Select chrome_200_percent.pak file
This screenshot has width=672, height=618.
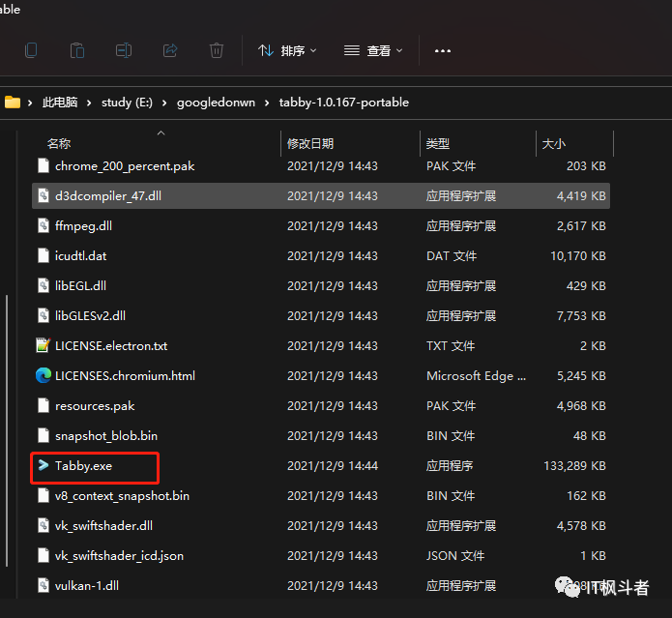pyautogui.click(x=321, y=165)
